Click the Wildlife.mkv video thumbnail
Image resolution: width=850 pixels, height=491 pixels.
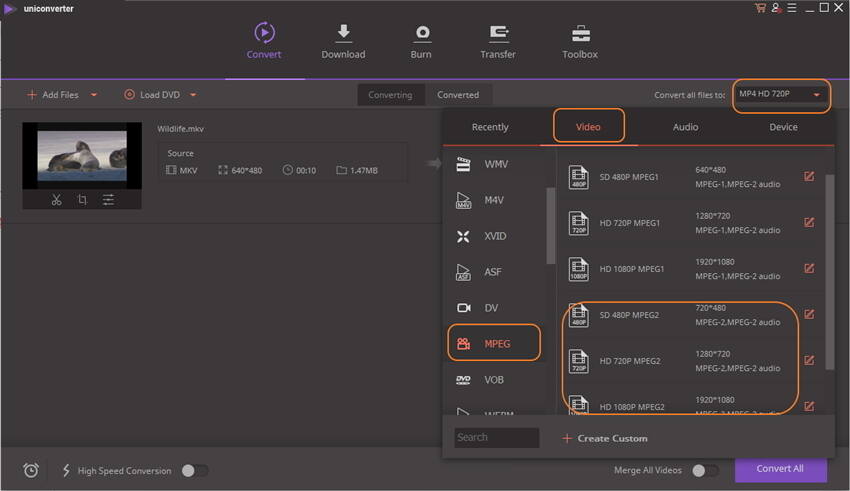click(x=82, y=156)
